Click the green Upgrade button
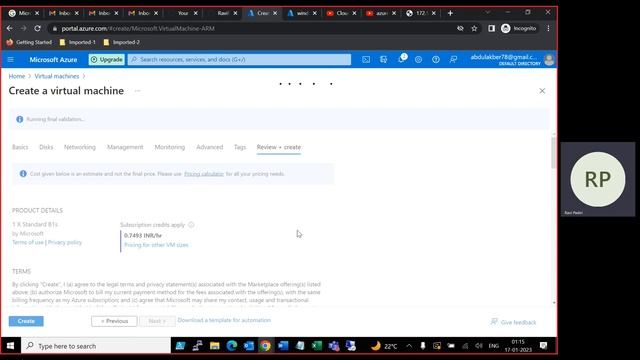Image resolution: width=640 pixels, height=360 pixels. [x=107, y=60]
